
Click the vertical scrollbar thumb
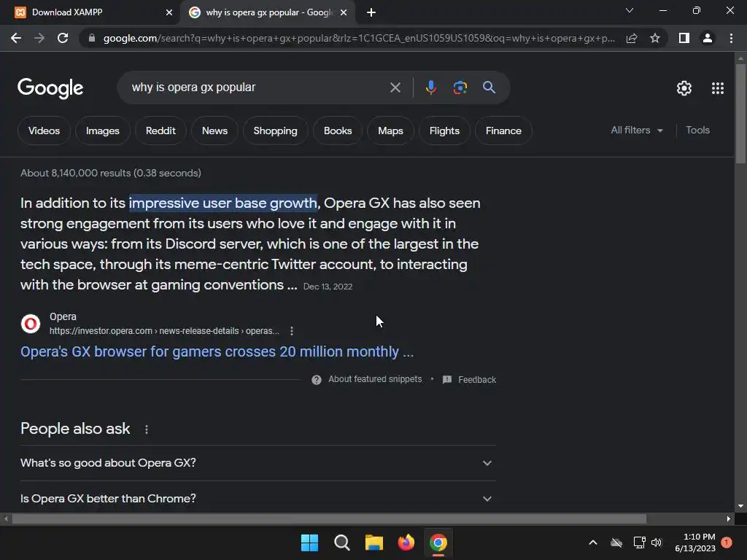pyautogui.click(x=740, y=113)
